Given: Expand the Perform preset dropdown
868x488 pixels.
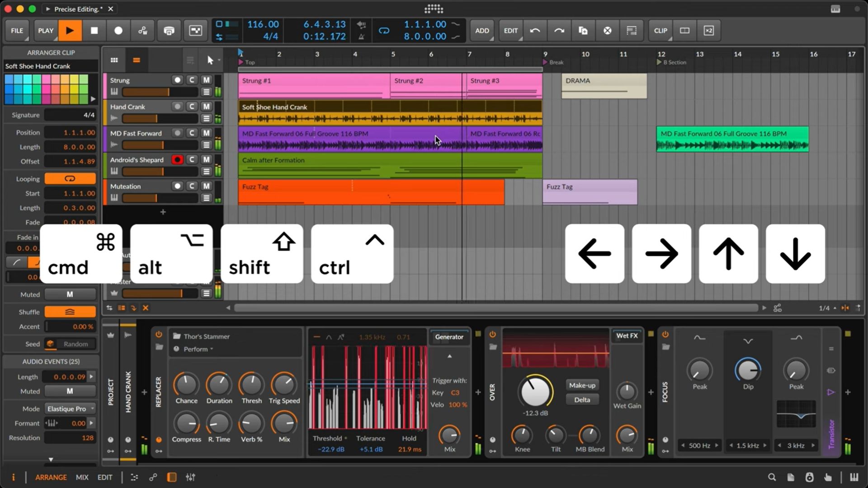Looking at the screenshot, I should click(x=198, y=349).
